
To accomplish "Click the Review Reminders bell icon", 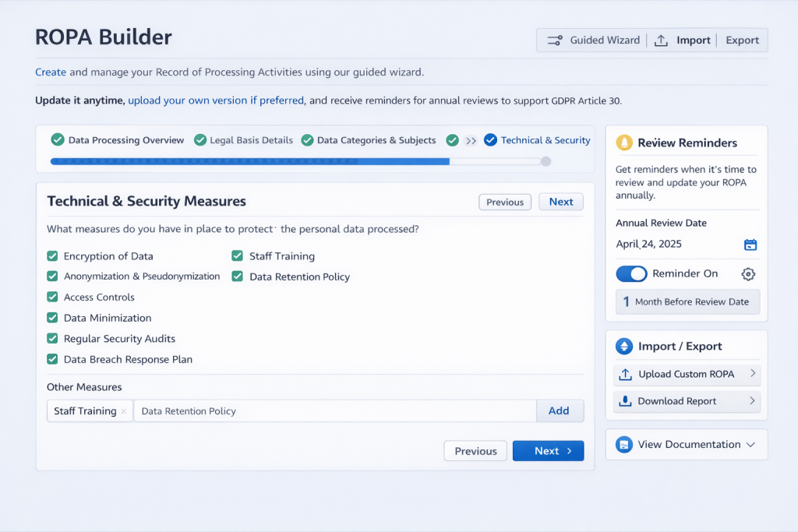I will click(624, 143).
